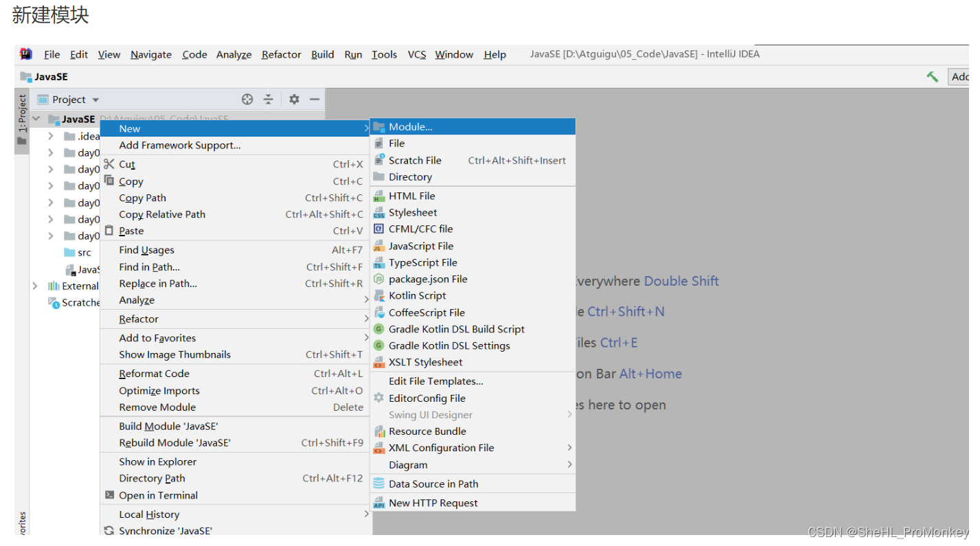This screenshot has width=980, height=546.
Task: Choose Optimize Imports
Action: [x=236, y=390]
